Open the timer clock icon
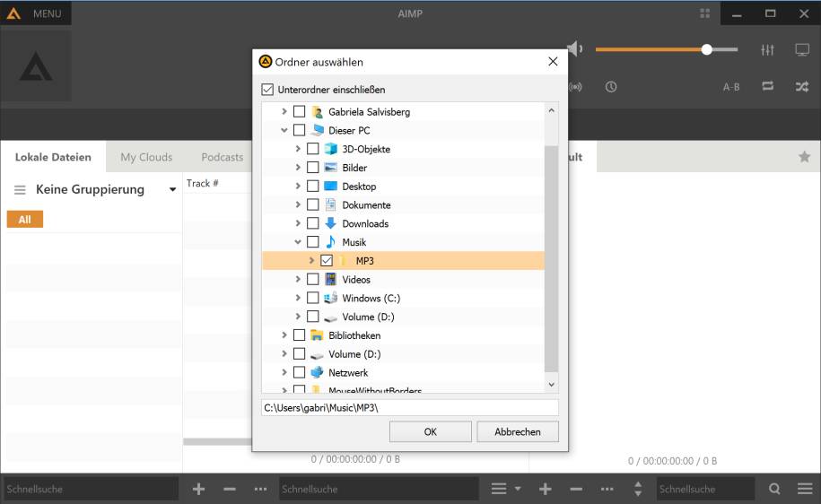The image size is (821, 504). [x=611, y=87]
